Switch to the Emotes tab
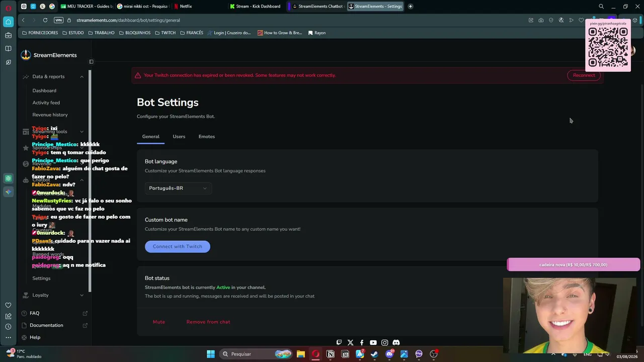 pos(207,137)
